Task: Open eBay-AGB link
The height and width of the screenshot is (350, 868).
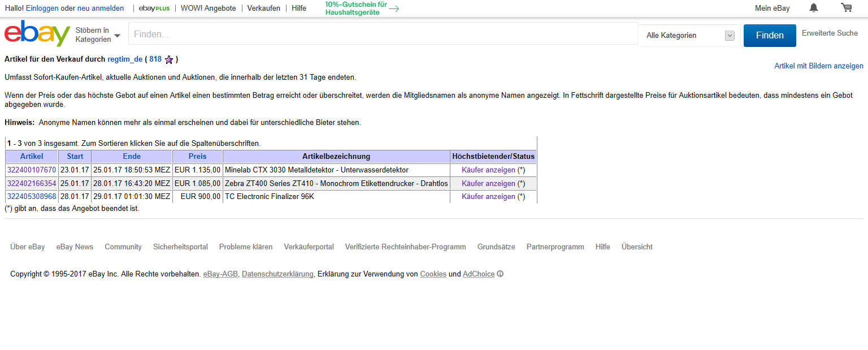Action: tap(220, 274)
